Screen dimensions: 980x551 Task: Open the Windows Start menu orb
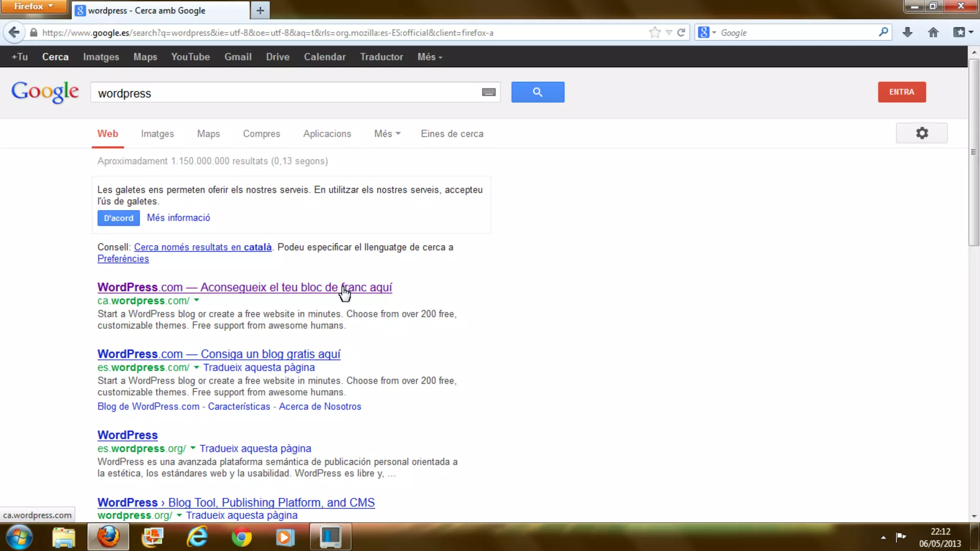(20, 537)
